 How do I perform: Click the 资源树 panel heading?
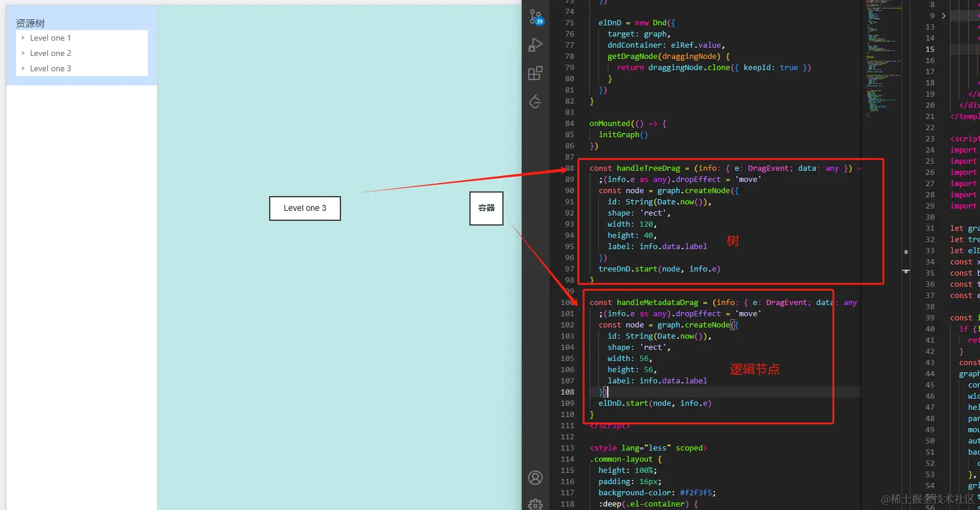tap(30, 23)
